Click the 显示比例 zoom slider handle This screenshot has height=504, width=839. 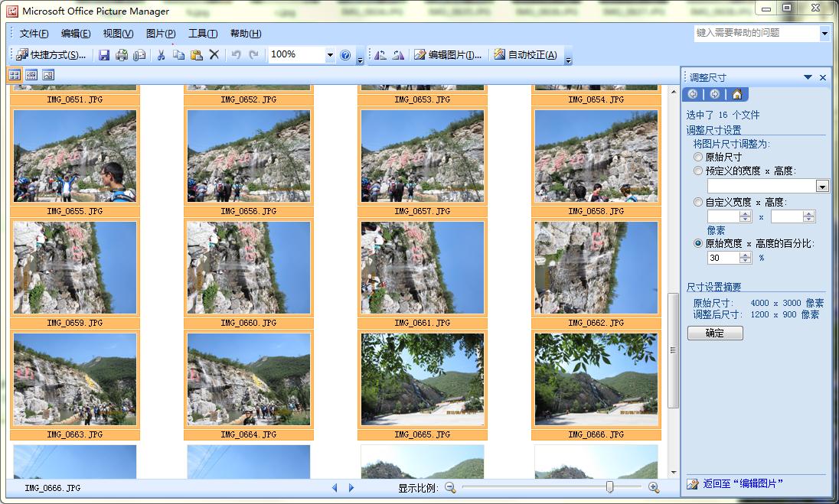coord(609,487)
